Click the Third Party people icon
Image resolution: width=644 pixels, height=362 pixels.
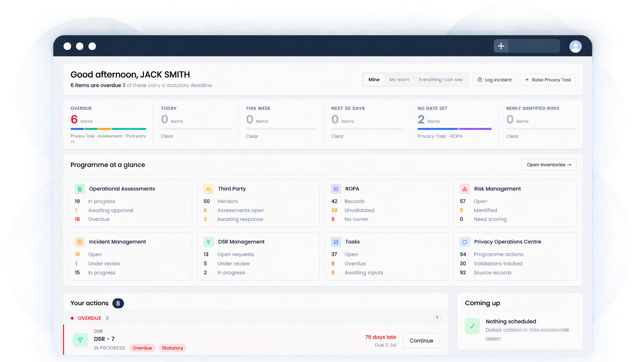click(x=208, y=189)
